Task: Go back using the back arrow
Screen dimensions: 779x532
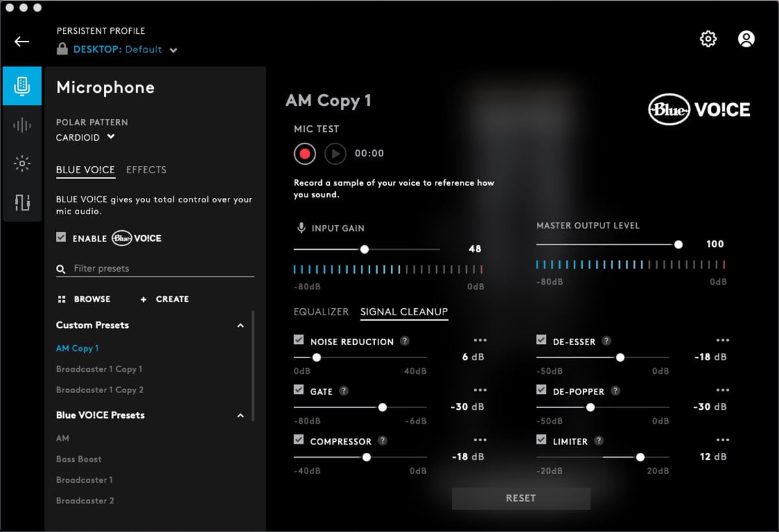Action: click(22, 42)
